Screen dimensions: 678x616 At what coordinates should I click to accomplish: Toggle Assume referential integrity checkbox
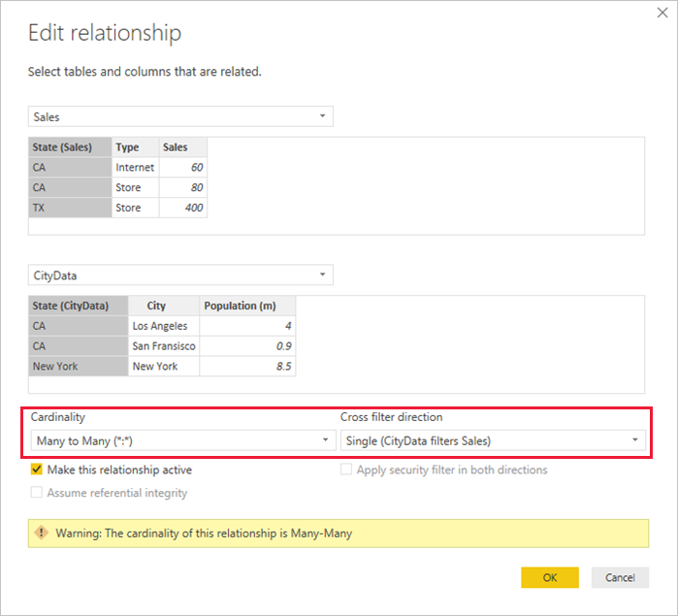[37, 492]
